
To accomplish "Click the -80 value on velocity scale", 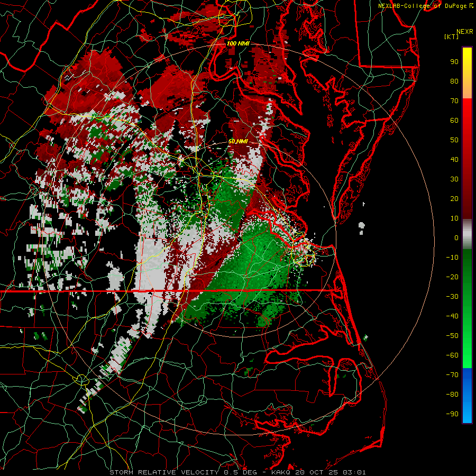I will pos(452,395).
